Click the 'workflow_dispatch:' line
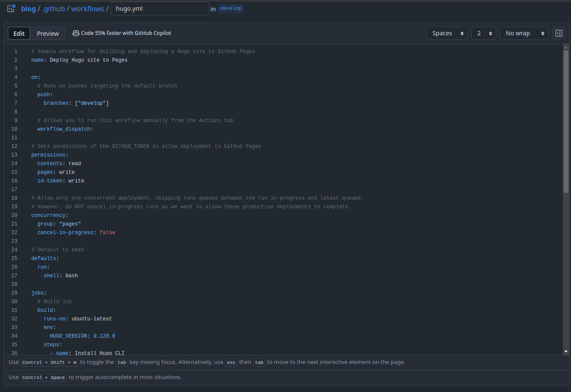Viewport: 571px width, 392px height. coord(65,129)
